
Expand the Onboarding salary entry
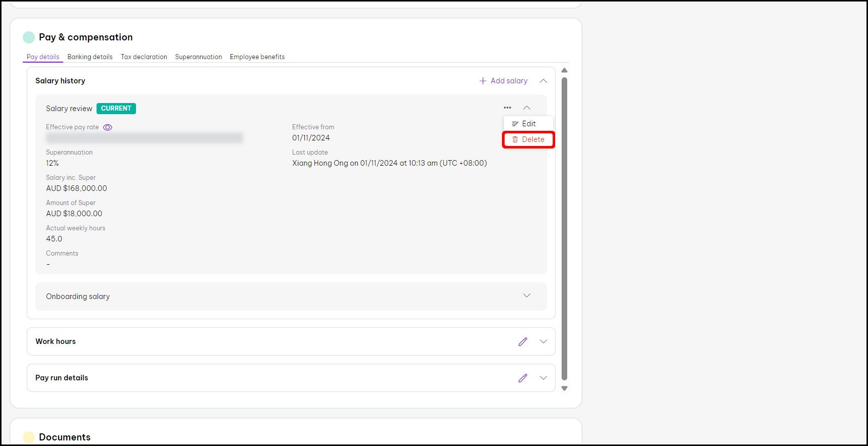pos(527,296)
